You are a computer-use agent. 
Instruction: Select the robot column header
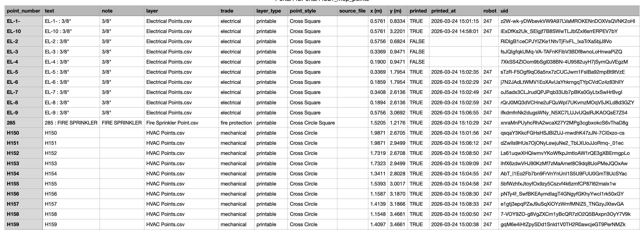pyautogui.click(x=490, y=11)
